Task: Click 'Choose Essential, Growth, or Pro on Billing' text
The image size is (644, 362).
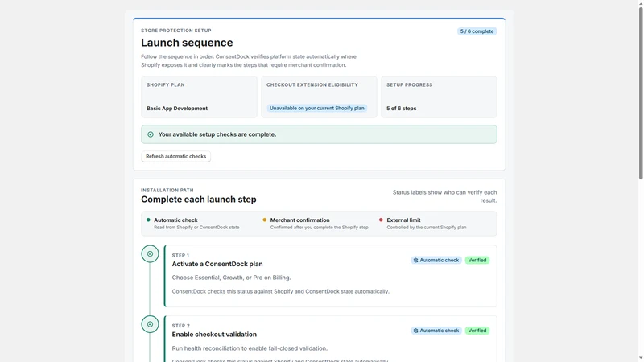Action: [231, 278]
